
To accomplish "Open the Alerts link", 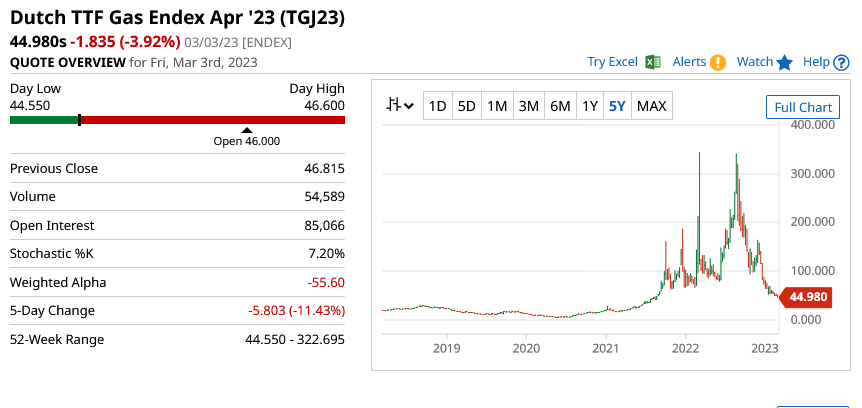I will 690,62.
